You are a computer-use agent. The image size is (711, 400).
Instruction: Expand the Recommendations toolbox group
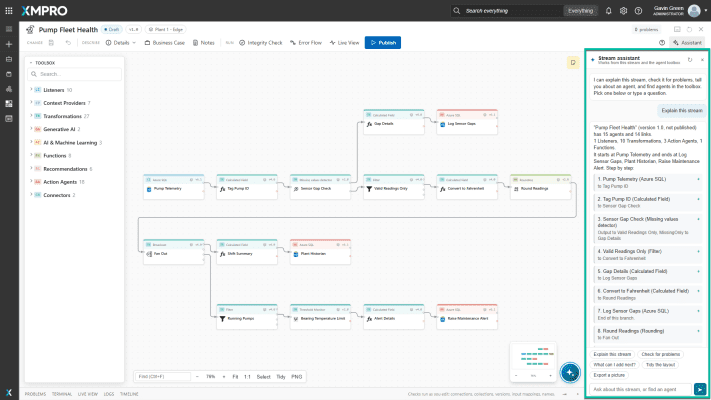point(60,169)
